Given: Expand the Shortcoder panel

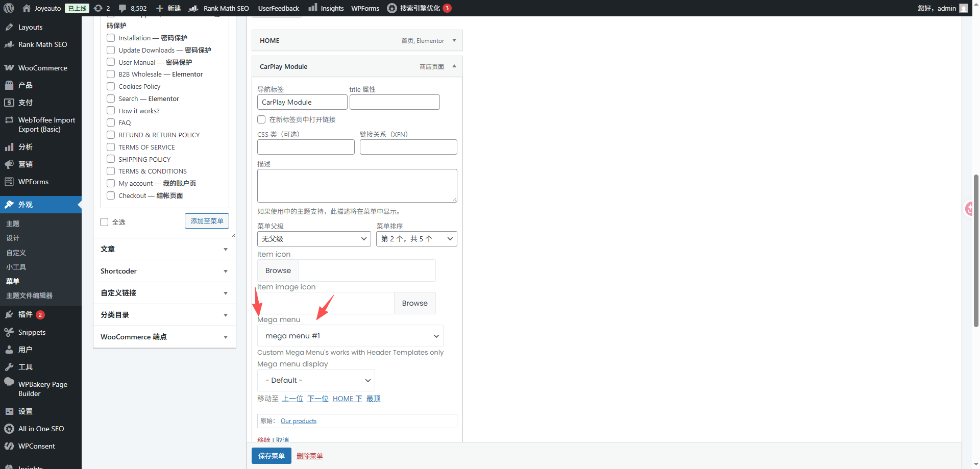Looking at the screenshot, I should (x=164, y=271).
